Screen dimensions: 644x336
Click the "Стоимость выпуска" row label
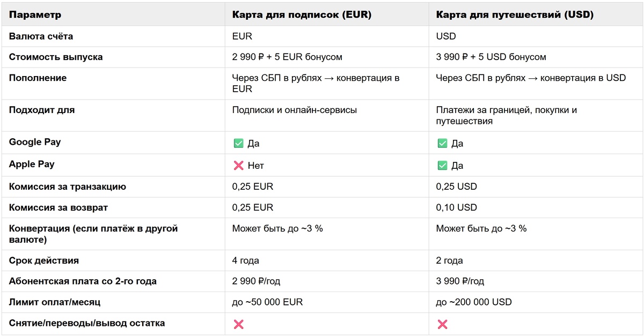point(56,57)
